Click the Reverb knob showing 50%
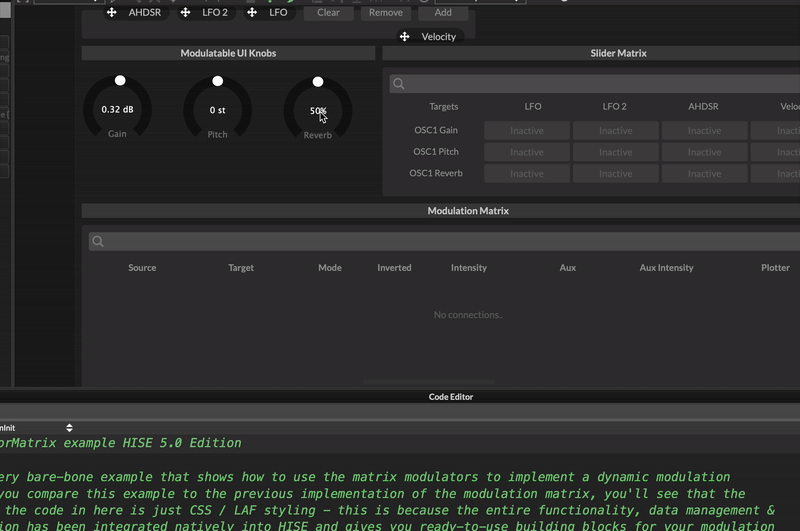 [317, 109]
